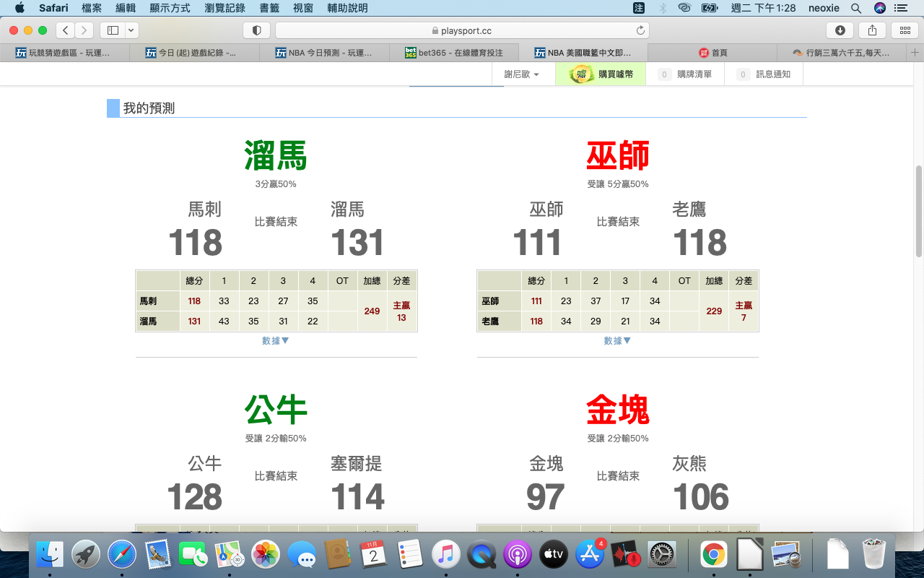Screen dimensions: 924x578
Task: Open Spotlight search
Action: pos(856,8)
